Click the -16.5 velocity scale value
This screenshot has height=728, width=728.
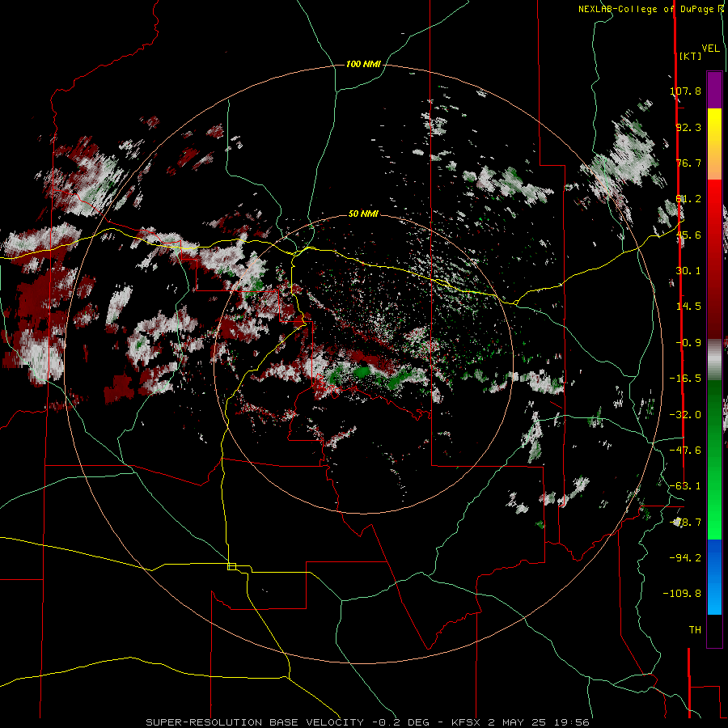tap(685, 379)
